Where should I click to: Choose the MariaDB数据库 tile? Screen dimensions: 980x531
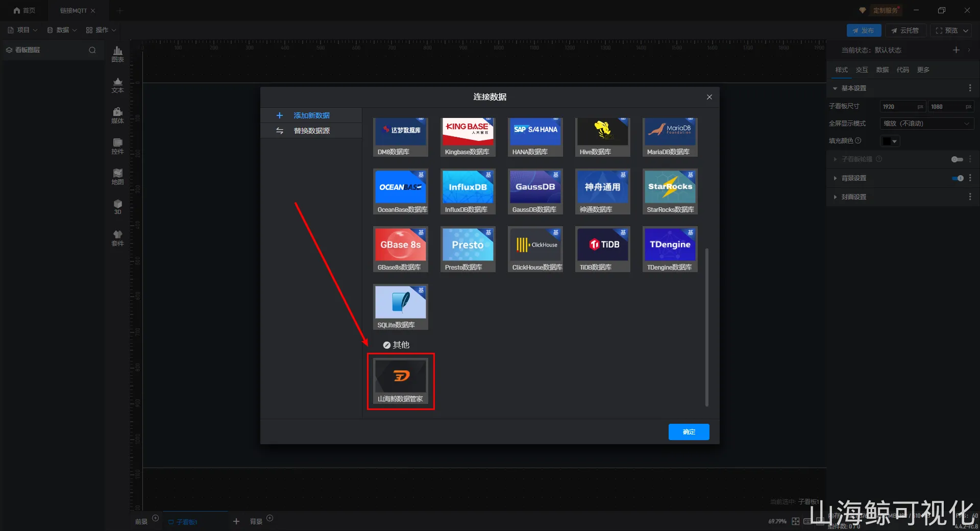point(670,137)
